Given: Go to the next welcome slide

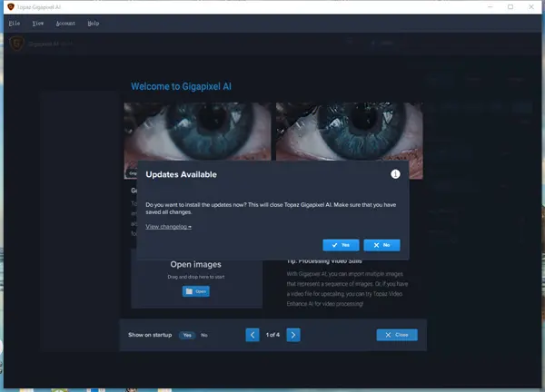Looking at the screenshot, I should [x=293, y=335].
